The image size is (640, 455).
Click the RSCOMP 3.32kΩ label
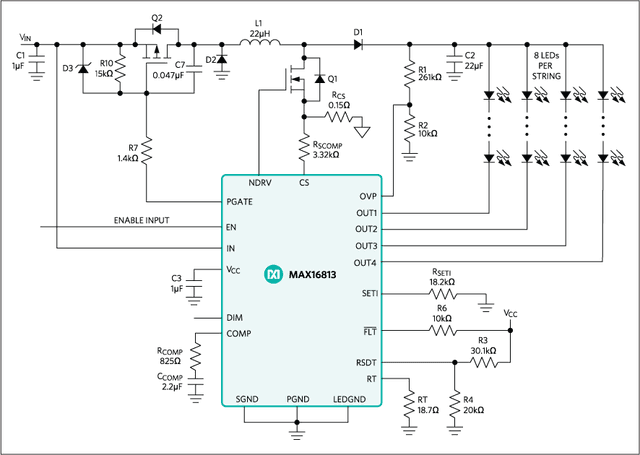pyautogui.click(x=327, y=150)
